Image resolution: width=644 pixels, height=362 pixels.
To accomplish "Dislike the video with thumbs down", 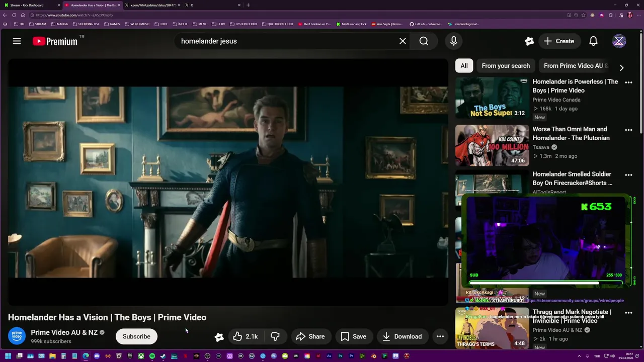I will [275, 336].
